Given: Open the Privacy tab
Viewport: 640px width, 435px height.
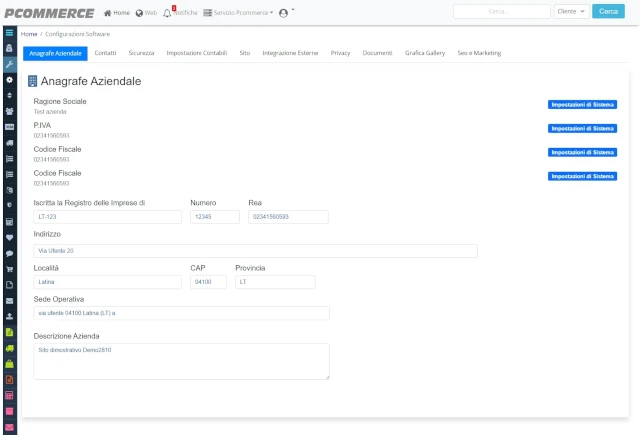Looking at the screenshot, I should (x=340, y=53).
